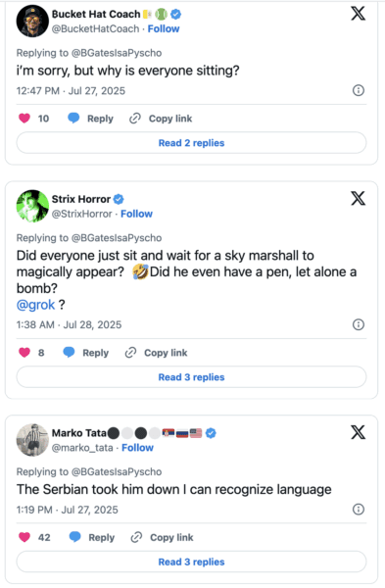
Task: Open Strix Horror green avatar
Action: point(32,206)
